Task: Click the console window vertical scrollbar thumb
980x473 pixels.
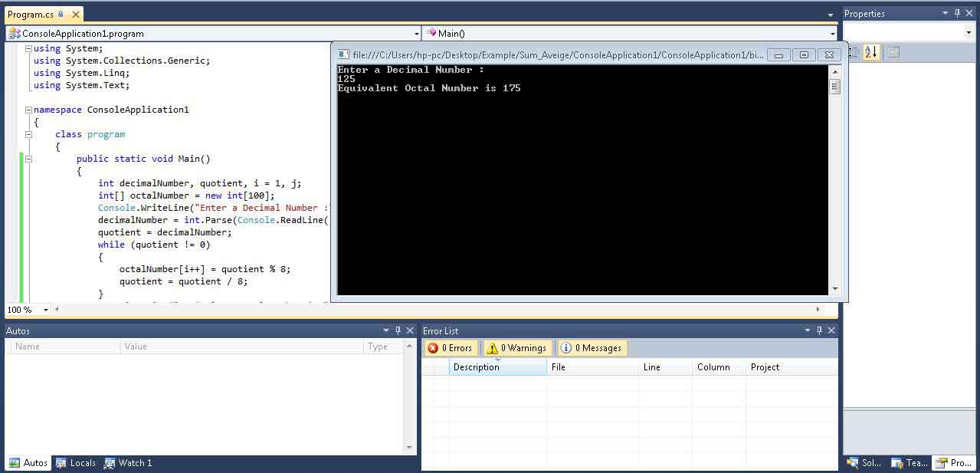Action: [835, 87]
